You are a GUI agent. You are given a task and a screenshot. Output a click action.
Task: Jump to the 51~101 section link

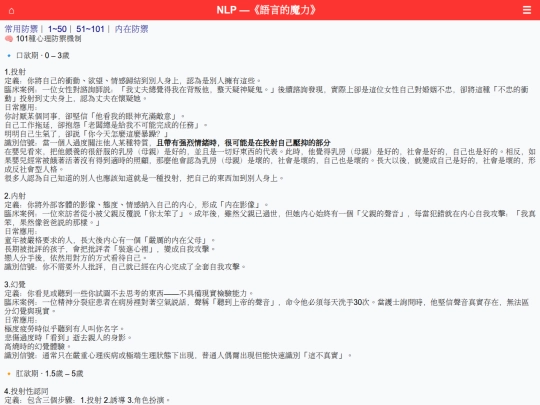pyautogui.click(x=90, y=29)
